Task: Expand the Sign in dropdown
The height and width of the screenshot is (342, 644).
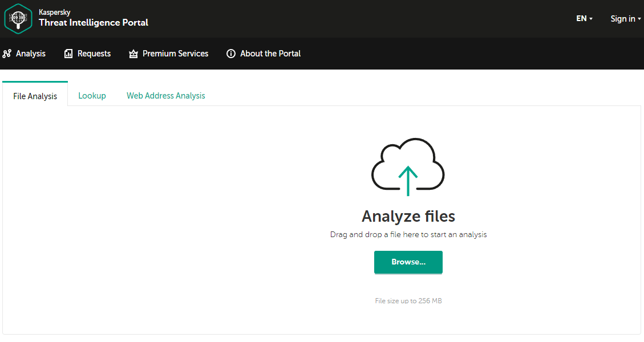Action: (x=626, y=18)
